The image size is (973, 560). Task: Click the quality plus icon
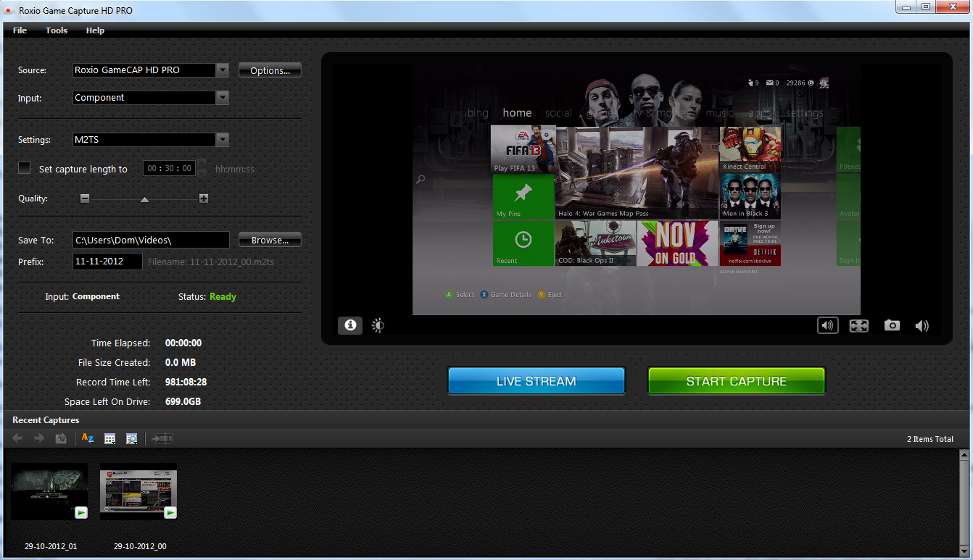click(204, 198)
